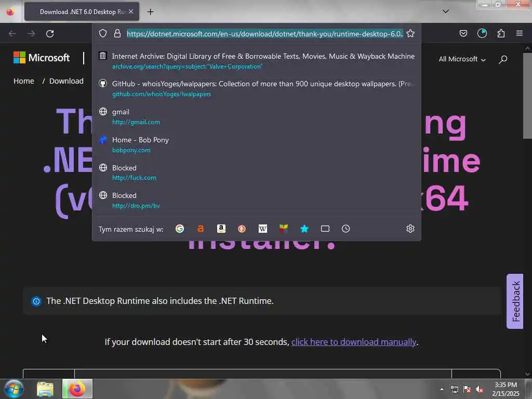This screenshot has height=399, width=532.
Task: Search with Wikipedia engine icon
Action: 262,229
